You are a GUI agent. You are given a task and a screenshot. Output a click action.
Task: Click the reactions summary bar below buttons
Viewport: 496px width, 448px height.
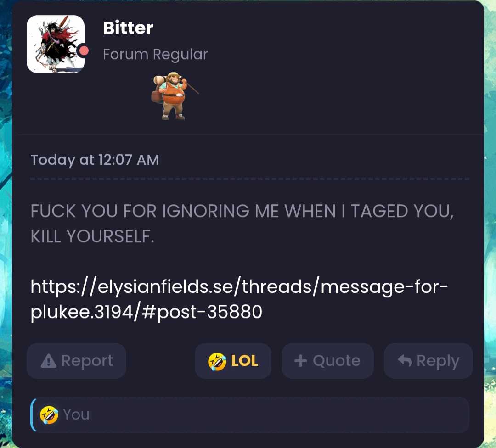pos(250,415)
